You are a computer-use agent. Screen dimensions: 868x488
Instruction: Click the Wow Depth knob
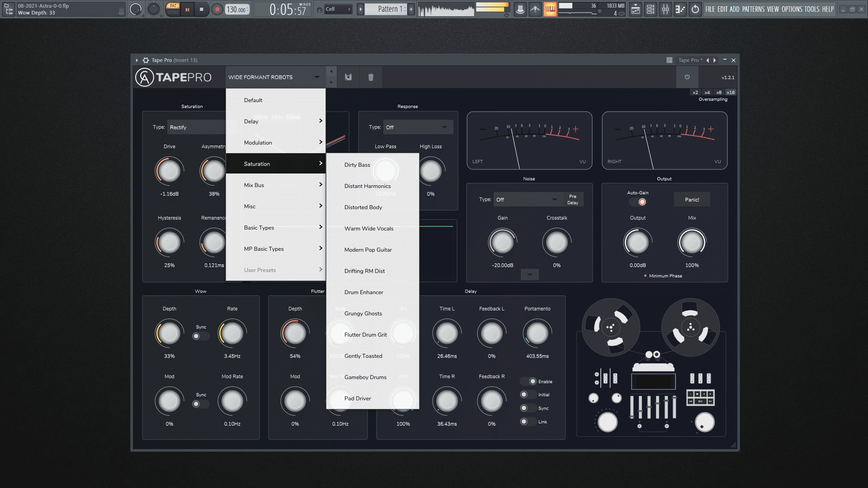point(169,333)
